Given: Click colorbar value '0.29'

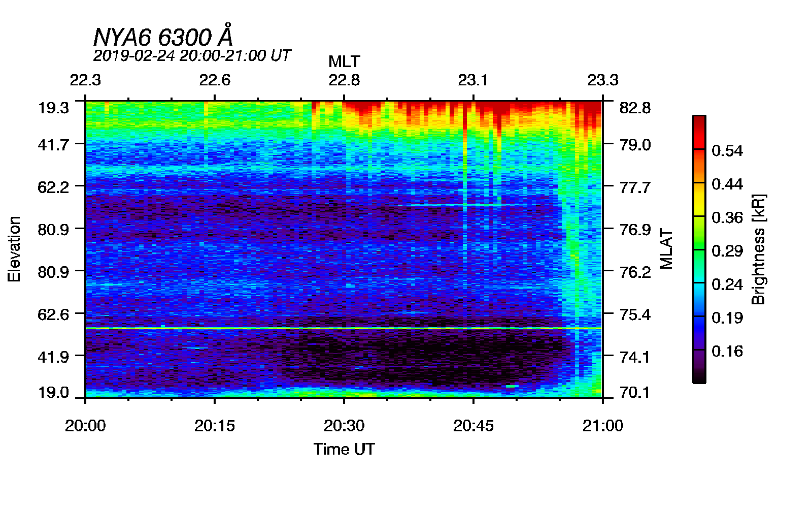Looking at the screenshot, I should click(727, 251).
